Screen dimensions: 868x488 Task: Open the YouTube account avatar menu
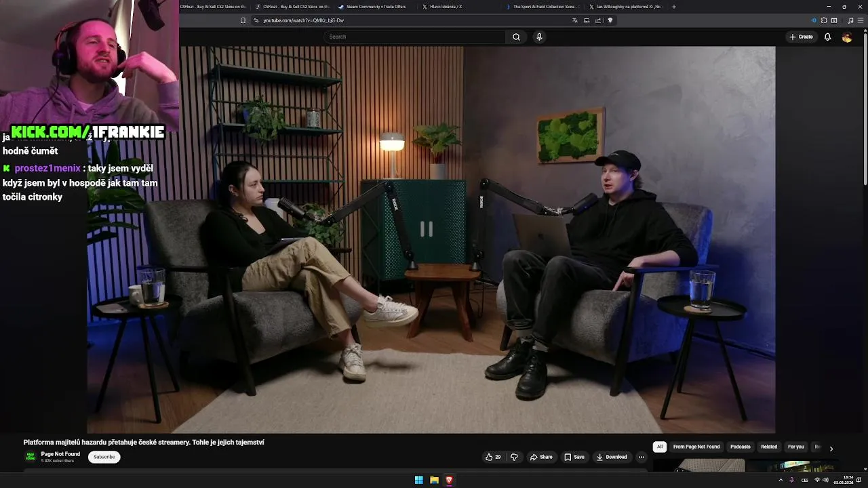coord(846,37)
